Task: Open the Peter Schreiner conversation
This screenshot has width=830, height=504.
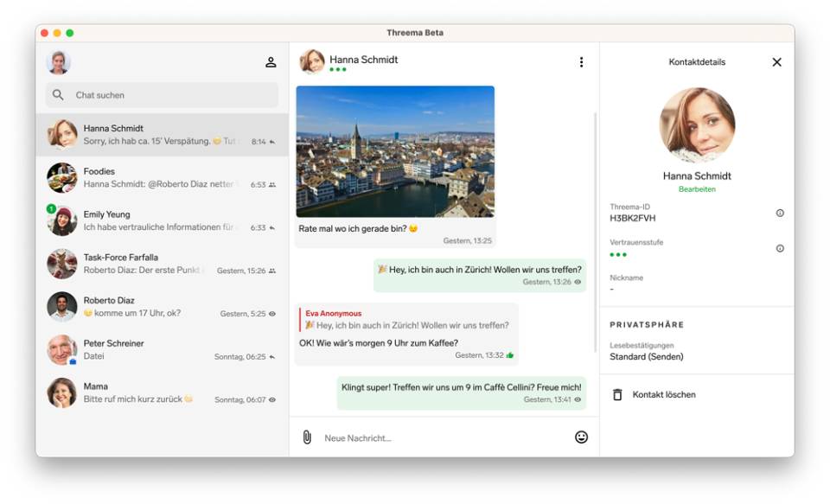Action: click(x=162, y=349)
